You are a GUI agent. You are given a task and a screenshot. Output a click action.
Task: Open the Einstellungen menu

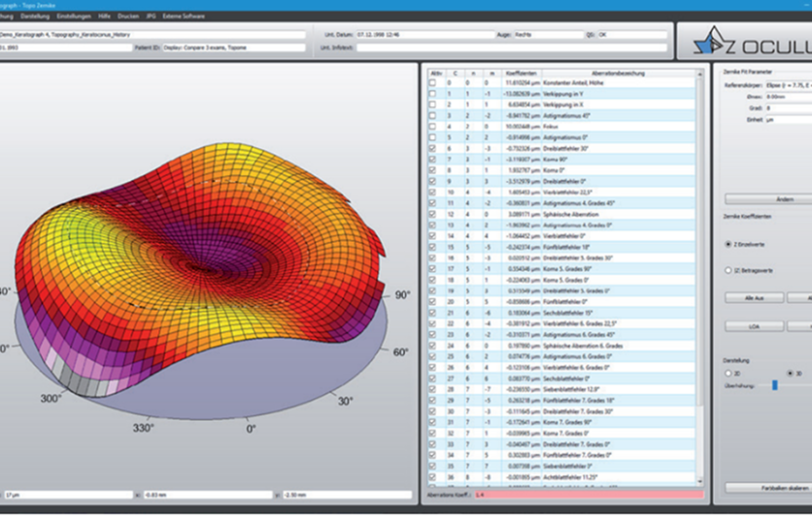click(74, 17)
